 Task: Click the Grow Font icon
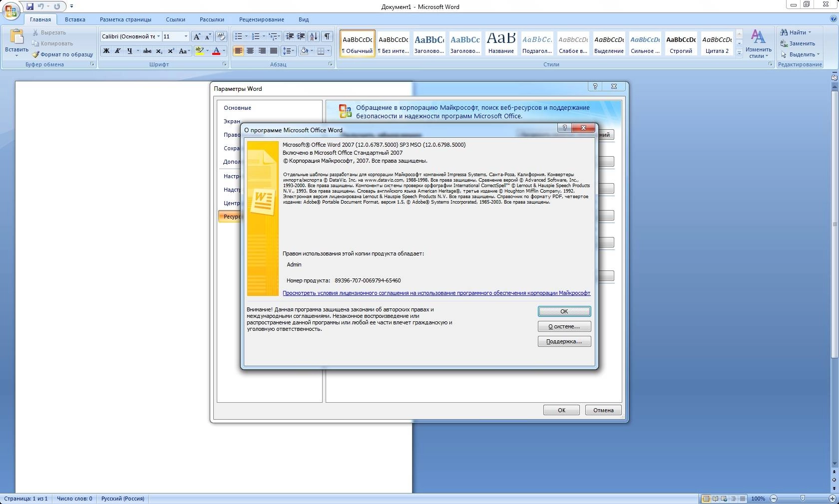pyautogui.click(x=197, y=36)
